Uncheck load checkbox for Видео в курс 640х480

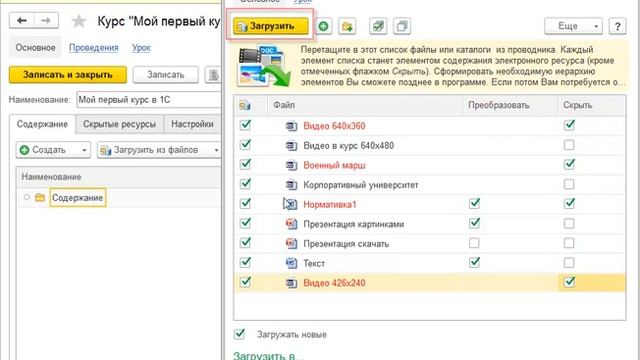[245, 144]
